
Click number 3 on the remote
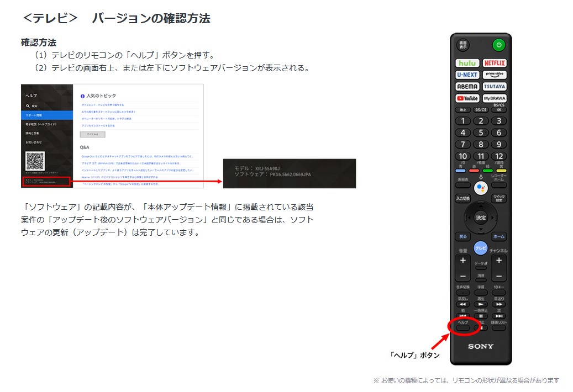pyautogui.click(x=499, y=121)
